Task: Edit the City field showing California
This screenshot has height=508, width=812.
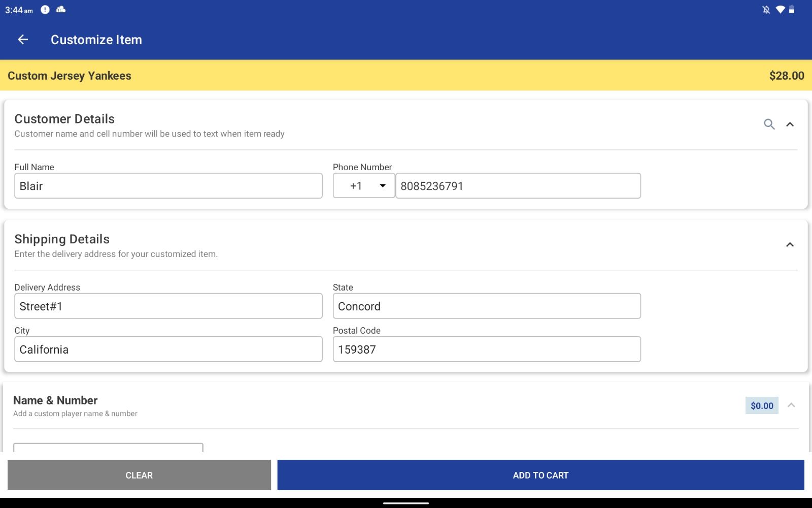Action: tap(168, 350)
